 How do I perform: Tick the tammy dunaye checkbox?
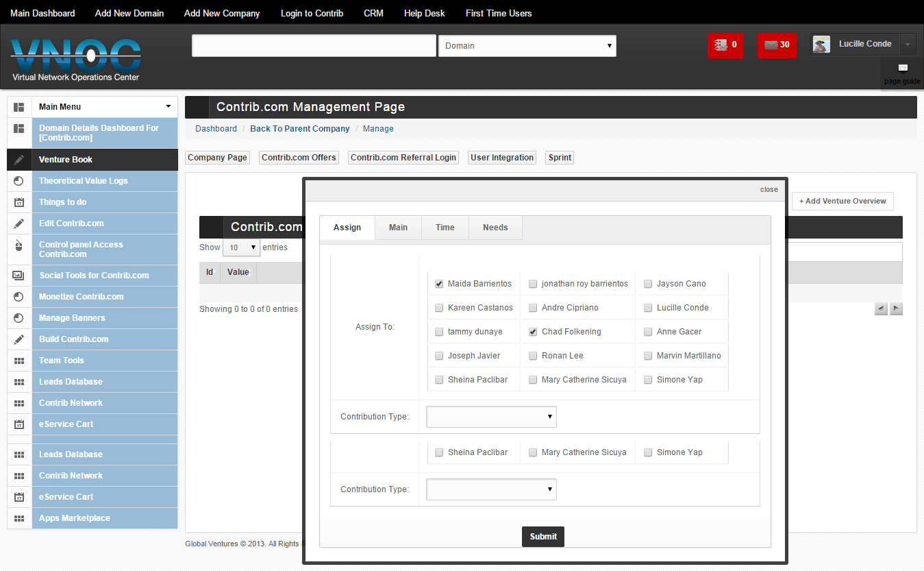coord(439,332)
